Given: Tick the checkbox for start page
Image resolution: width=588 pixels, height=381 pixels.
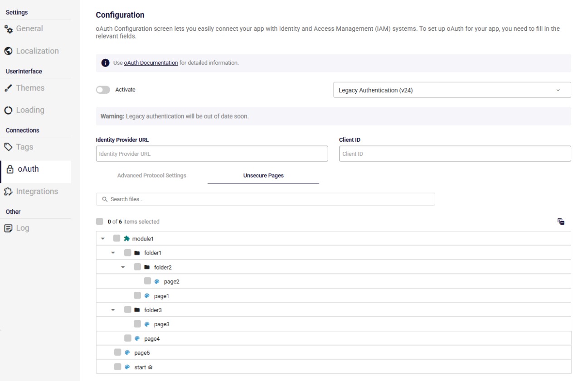Looking at the screenshot, I should 118,367.
